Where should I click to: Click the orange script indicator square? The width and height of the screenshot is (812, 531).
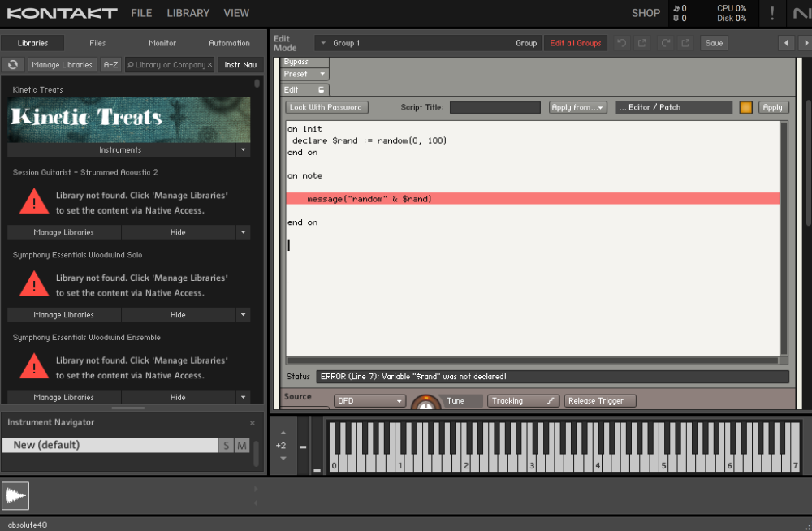pyautogui.click(x=745, y=107)
